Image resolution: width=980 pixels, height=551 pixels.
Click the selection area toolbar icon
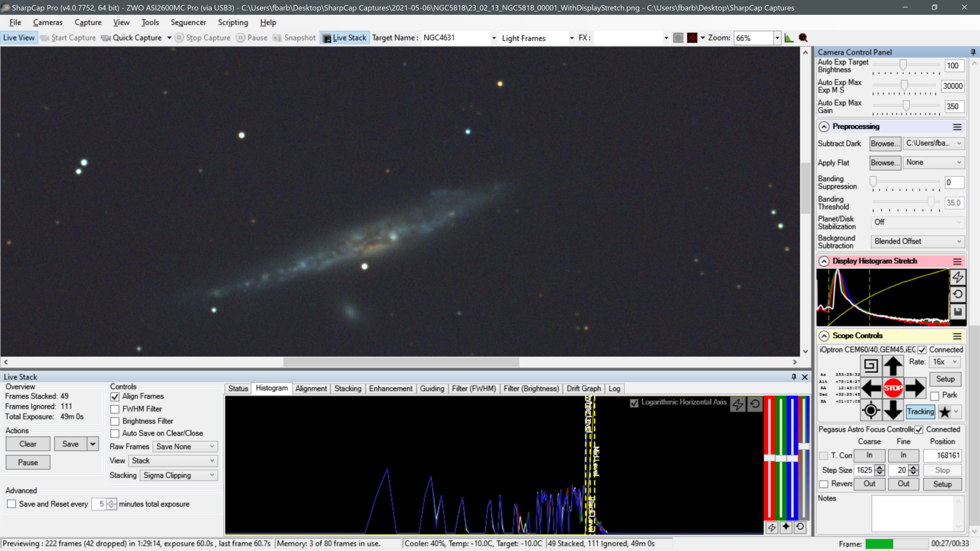[678, 38]
